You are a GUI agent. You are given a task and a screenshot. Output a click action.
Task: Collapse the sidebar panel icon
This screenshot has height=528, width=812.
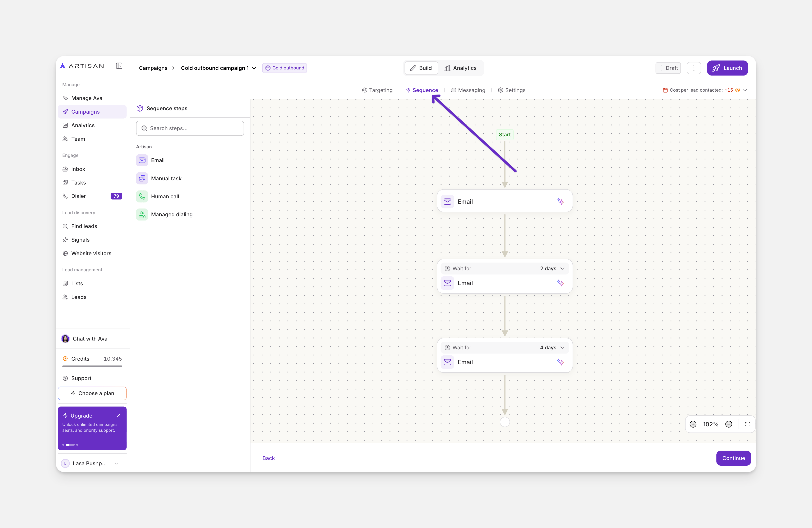pyautogui.click(x=119, y=66)
